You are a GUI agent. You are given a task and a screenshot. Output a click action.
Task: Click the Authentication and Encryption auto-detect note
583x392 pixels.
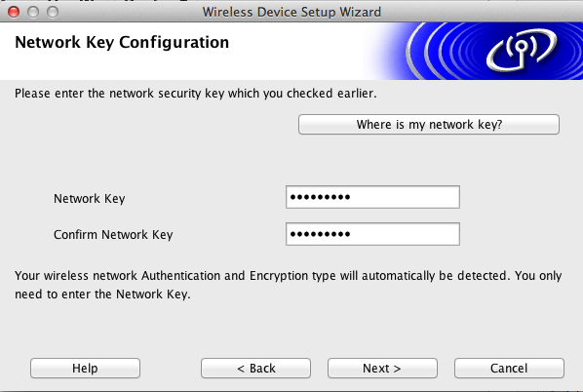(289, 285)
